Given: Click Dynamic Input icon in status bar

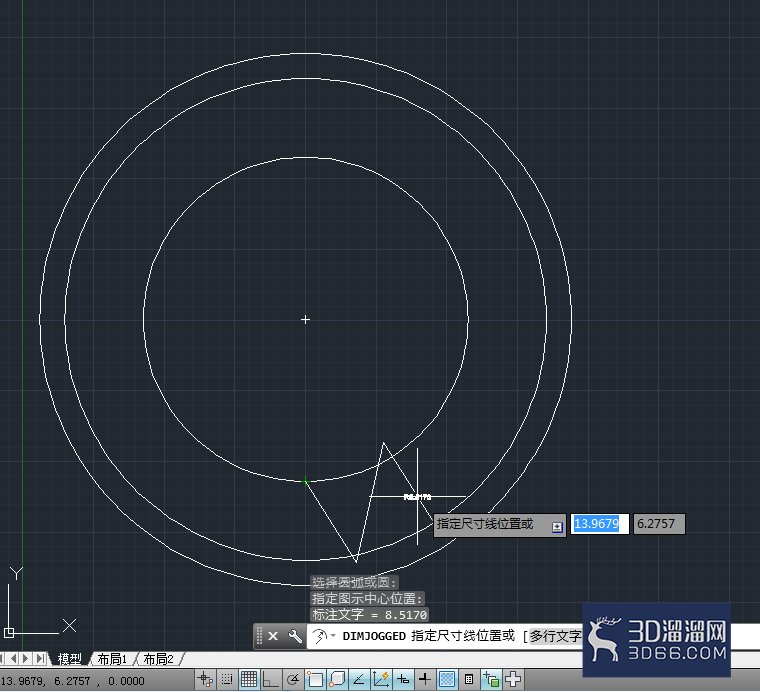Looking at the screenshot, I should (x=403, y=679).
